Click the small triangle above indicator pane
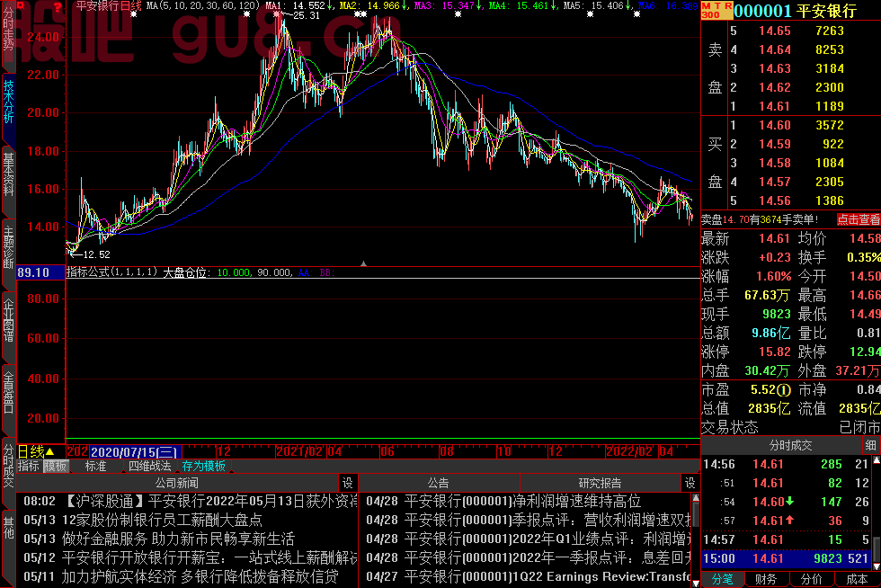 pyautogui.click(x=363, y=263)
